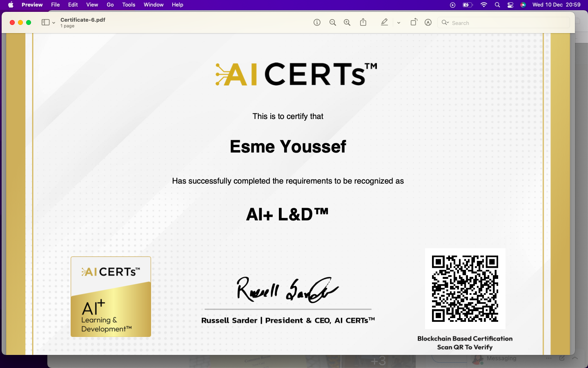Open Control Center from the menu bar
Viewport: 588px width, 368px height.
point(510,5)
